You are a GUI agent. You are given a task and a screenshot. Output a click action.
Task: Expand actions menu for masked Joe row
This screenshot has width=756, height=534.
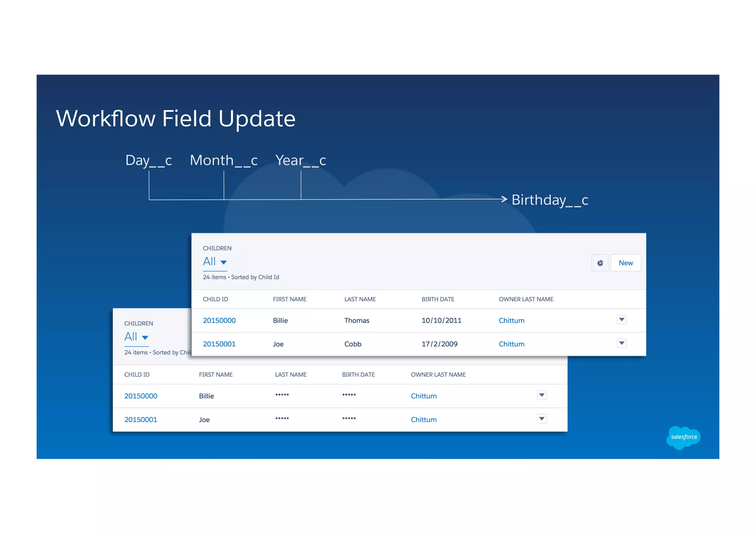pyautogui.click(x=542, y=419)
